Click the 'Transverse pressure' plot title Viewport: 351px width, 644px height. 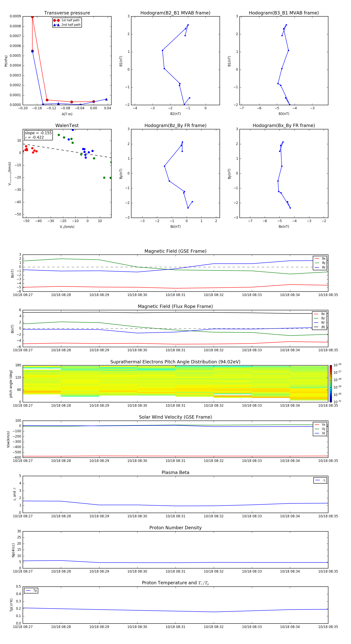pyautogui.click(x=67, y=13)
